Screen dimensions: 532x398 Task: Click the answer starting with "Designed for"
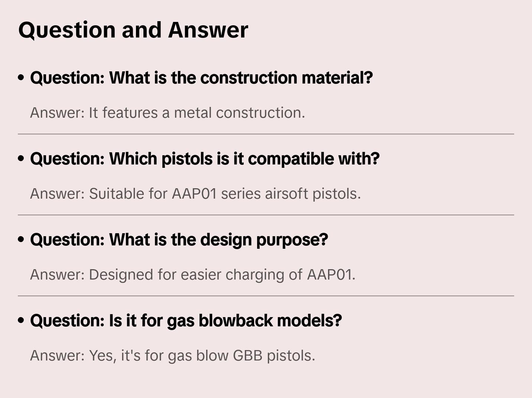coord(192,275)
